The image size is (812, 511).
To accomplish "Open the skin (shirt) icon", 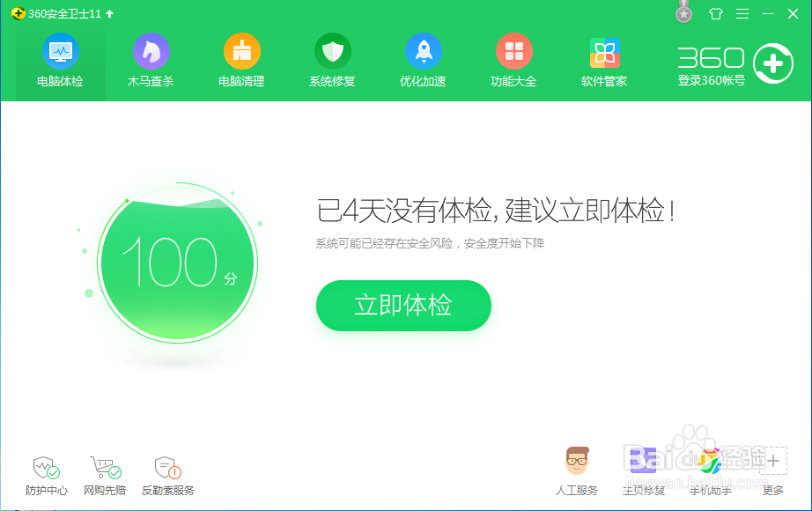I will pos(716,13).
